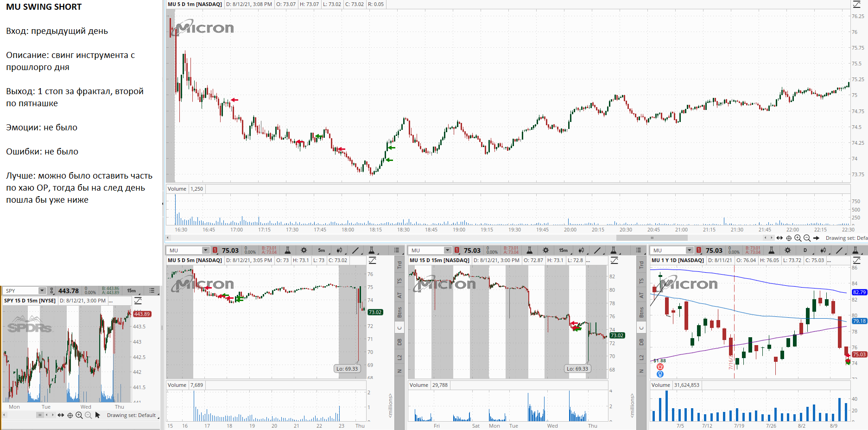This screenshot has width=868, height=430.
Task: Click MU 5 D 1m [NASDAQ] chart label
Action: click(195, 4)
